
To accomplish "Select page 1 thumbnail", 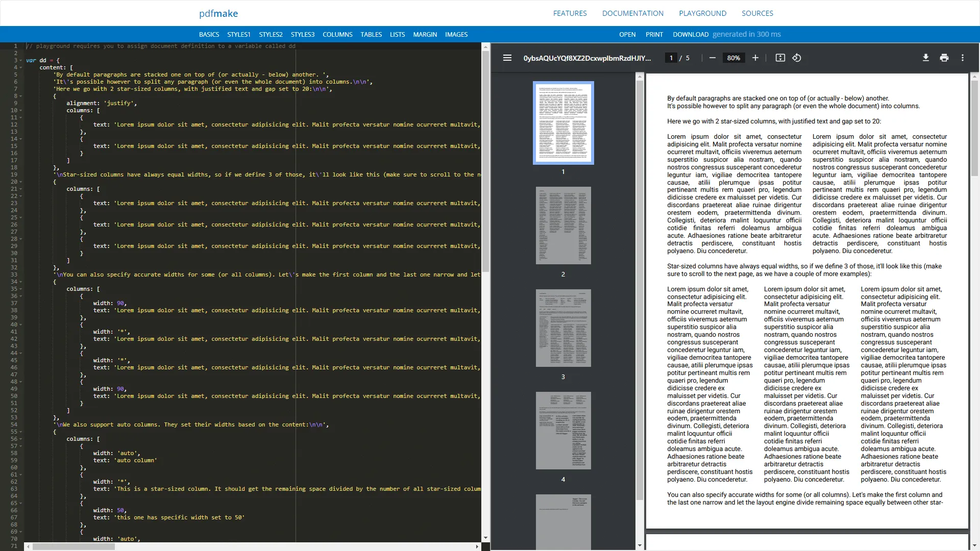I will tap(563, 123).
